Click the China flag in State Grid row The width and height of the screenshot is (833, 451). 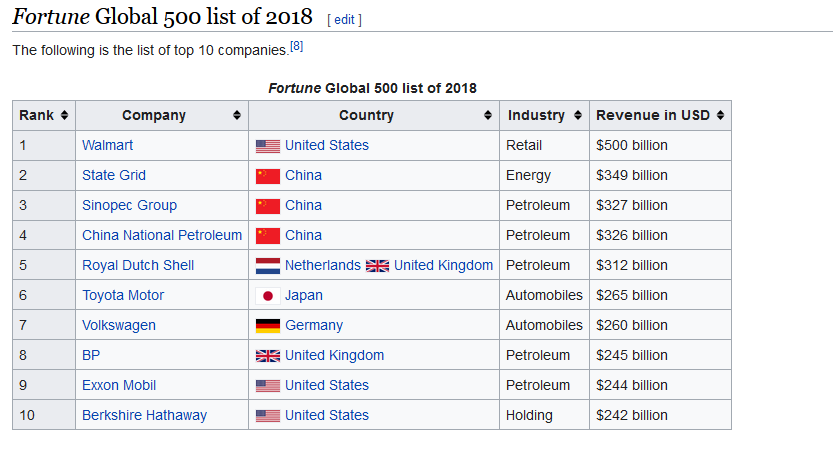click(x=268, y=176)
